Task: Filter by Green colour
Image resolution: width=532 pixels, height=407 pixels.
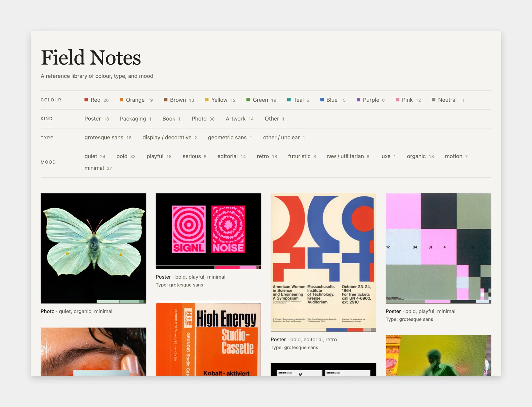Action: (261, 100)
